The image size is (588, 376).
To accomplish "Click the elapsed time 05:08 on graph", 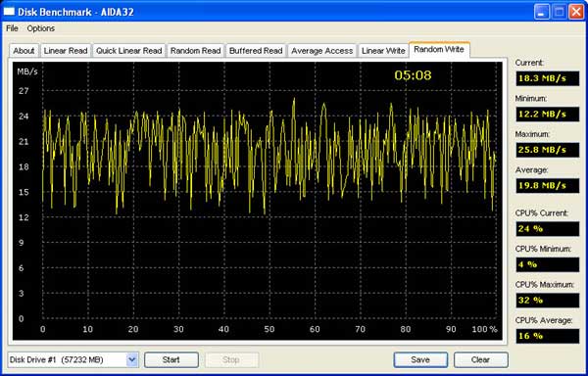I will (x=413, y=75).
